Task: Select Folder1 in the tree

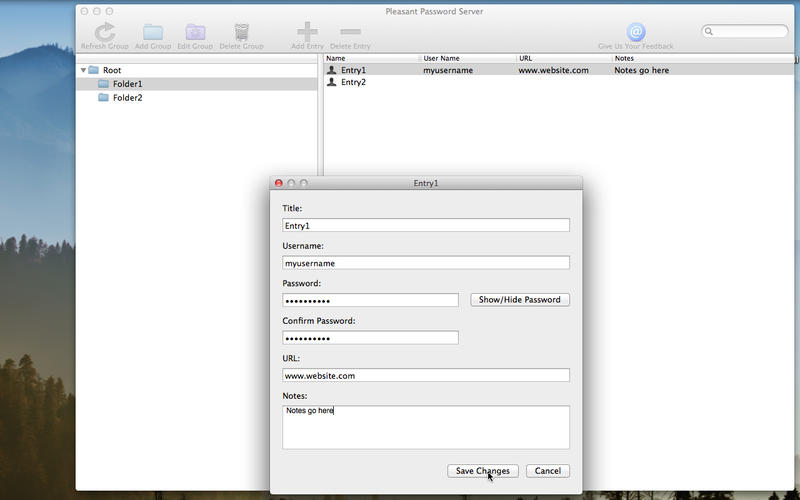Action: 127,84
